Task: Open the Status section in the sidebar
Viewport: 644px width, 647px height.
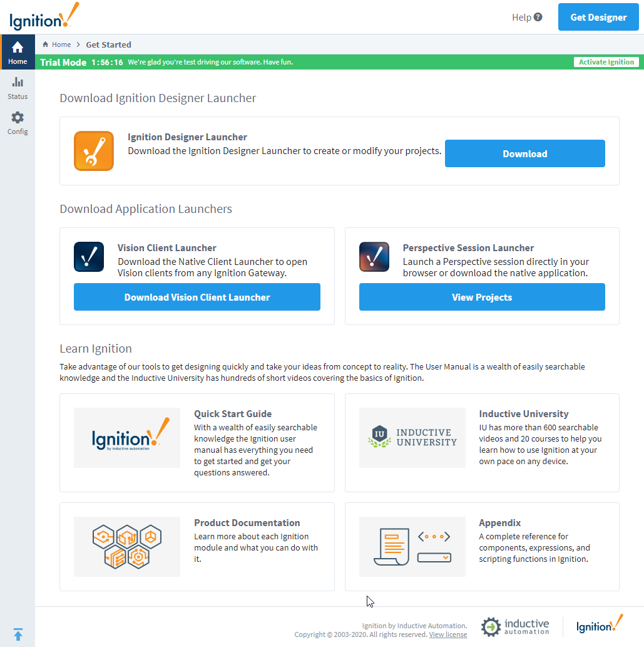Action: point(18,88)
